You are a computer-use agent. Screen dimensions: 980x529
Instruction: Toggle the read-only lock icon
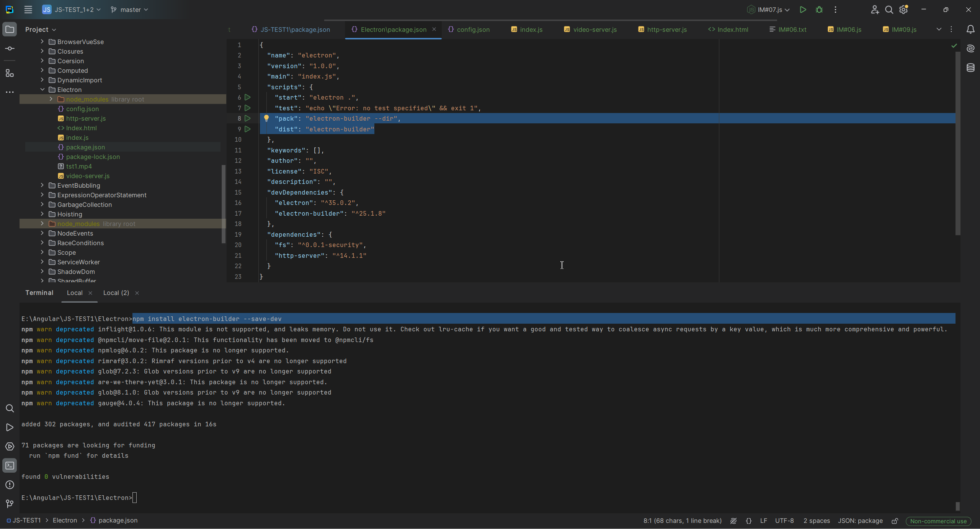(x=895, y=521)
